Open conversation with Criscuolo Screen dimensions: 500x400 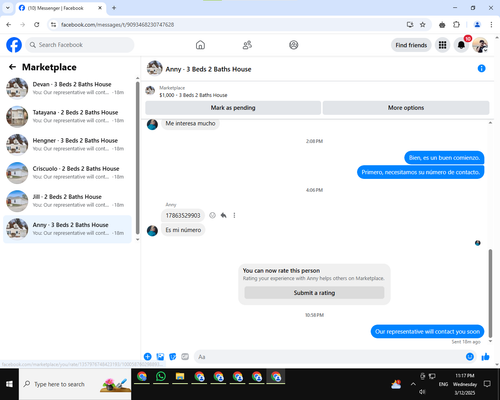[67, 173]
